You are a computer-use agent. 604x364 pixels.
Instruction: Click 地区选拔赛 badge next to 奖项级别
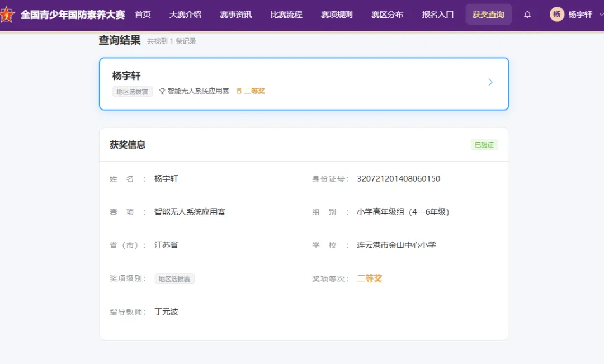click(174, 279)
